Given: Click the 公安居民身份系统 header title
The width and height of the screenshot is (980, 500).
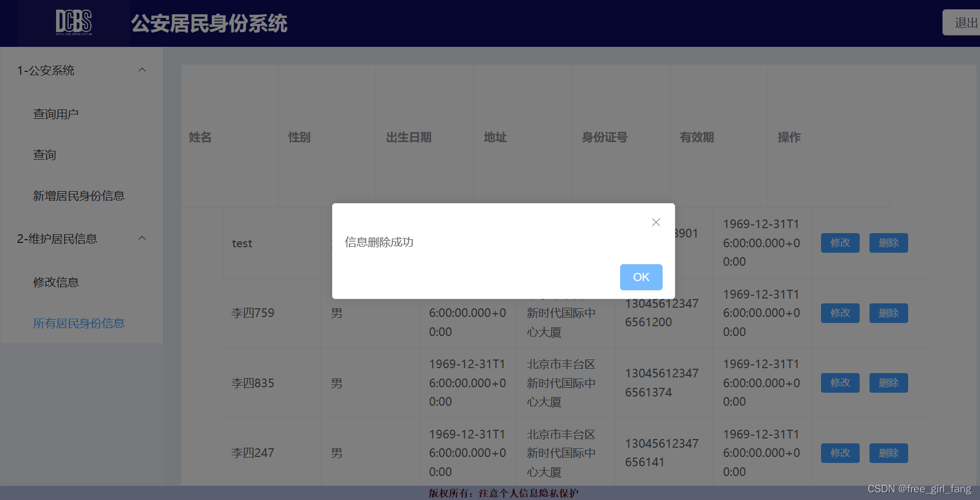Looking at the screenshot, I should tap(209, 23).
